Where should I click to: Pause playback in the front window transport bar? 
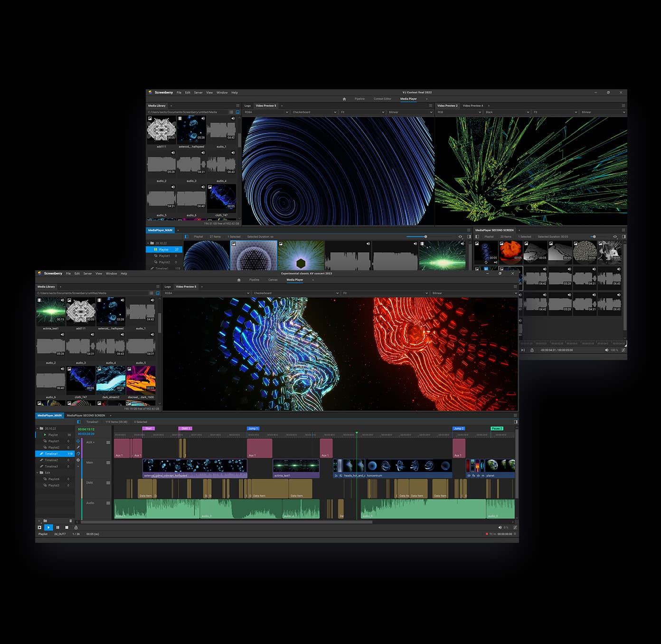point(58,527)
